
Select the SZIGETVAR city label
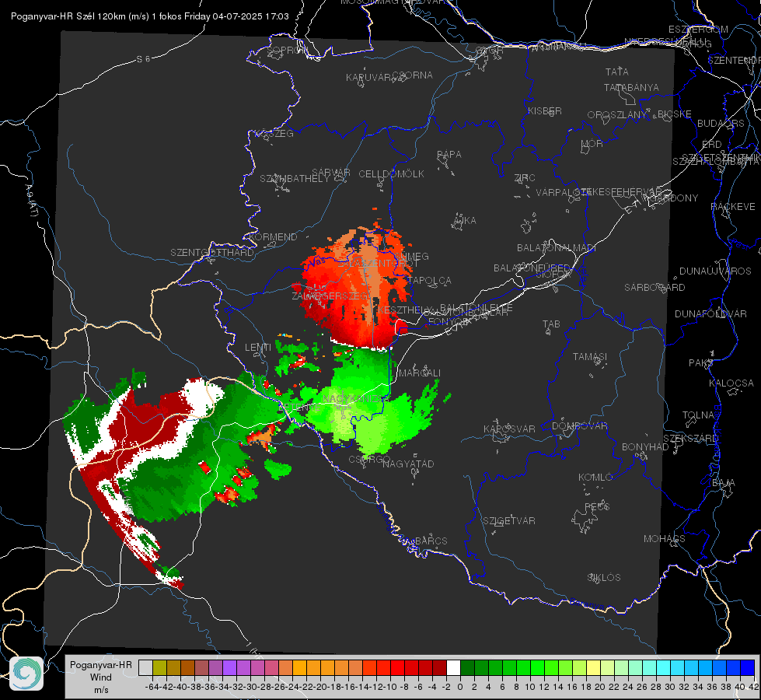[509, 521]
